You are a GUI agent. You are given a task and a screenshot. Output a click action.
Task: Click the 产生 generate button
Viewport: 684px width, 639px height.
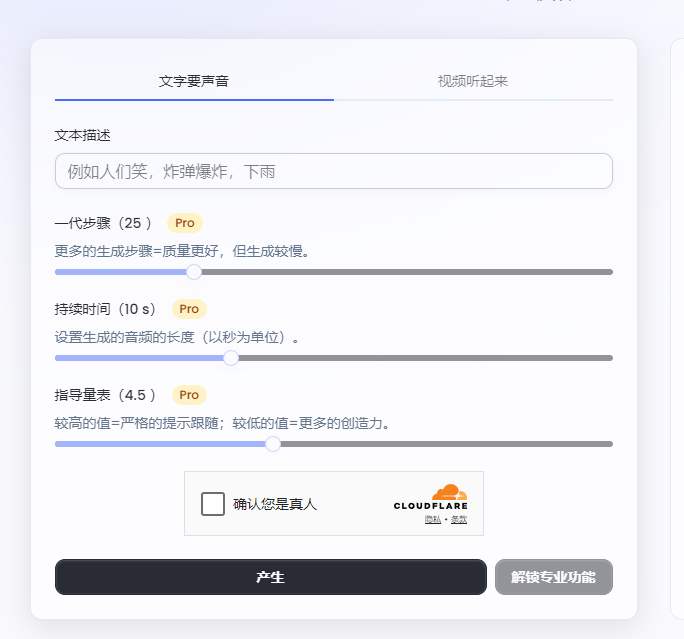[x=270, y=577]
